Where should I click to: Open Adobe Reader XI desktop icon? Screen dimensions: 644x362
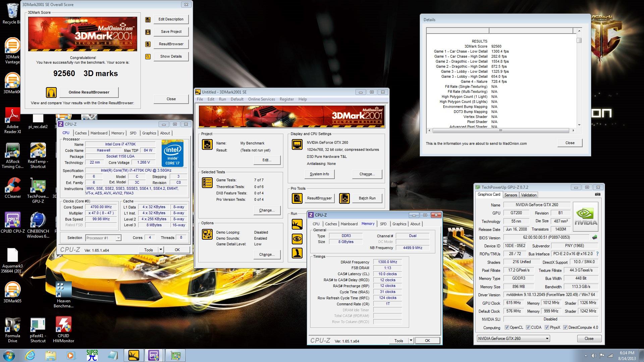[x=13, y=121]
